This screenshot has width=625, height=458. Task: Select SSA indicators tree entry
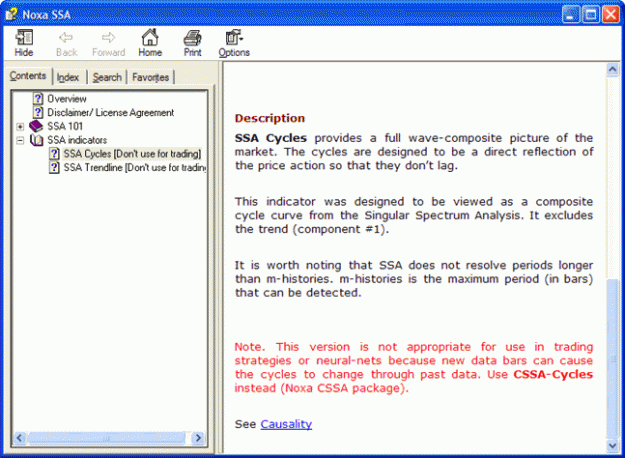(x=77, y=140)
